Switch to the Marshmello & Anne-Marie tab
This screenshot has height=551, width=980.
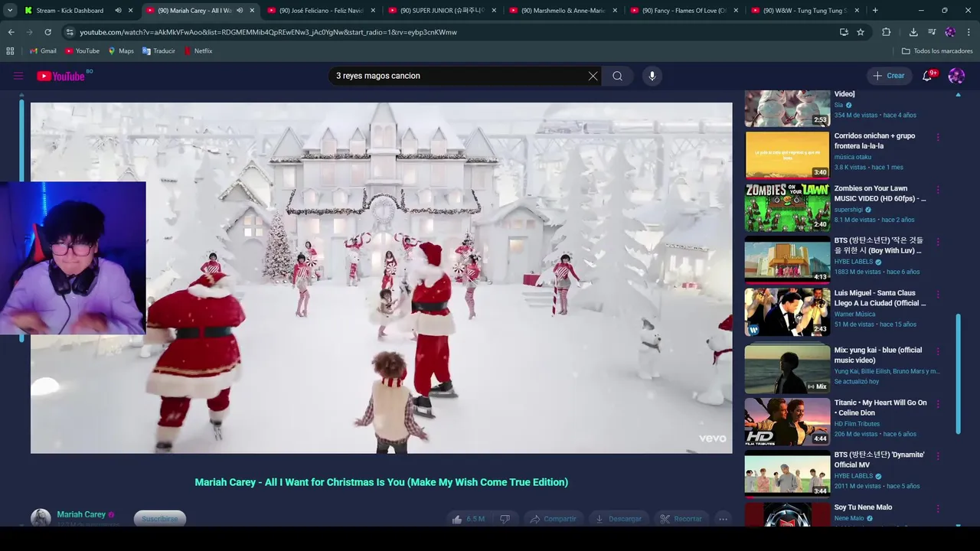[x=563, y=11]
